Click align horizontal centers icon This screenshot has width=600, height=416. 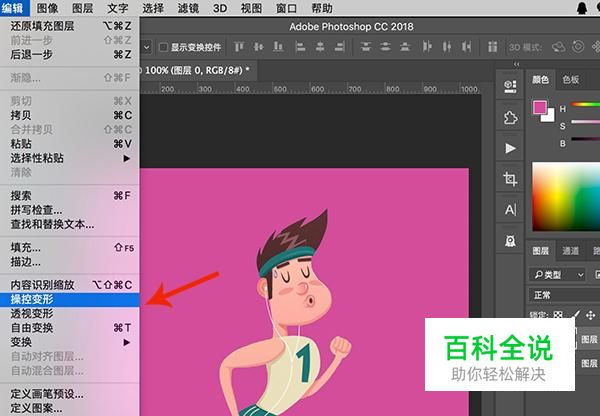pyautogui.click(x=320, y=47)
